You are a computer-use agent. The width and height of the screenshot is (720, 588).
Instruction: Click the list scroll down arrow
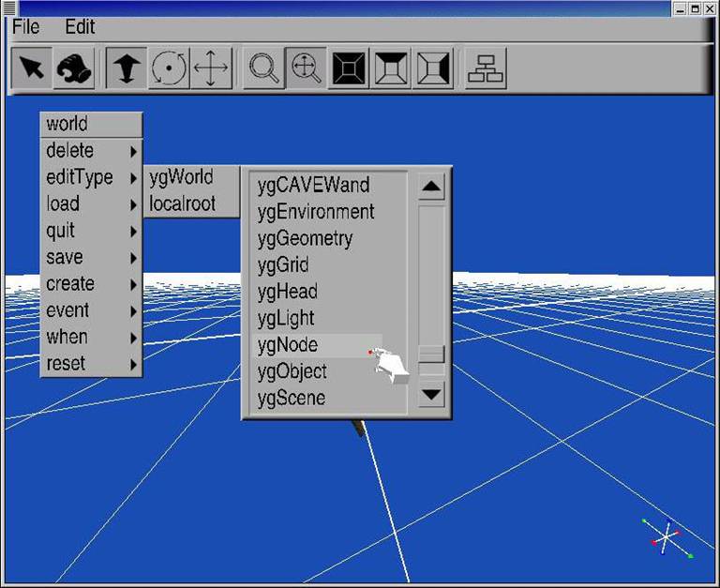(431, 394)
